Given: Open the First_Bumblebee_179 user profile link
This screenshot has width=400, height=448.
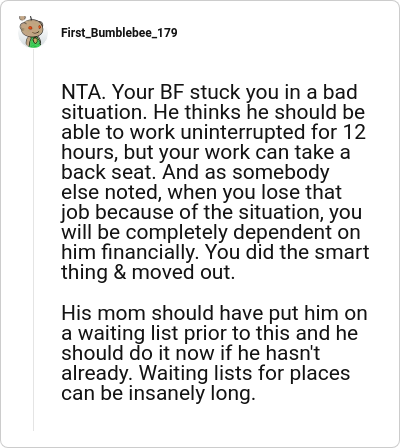Looking at the screenshot, I should [x=119, y=33].
